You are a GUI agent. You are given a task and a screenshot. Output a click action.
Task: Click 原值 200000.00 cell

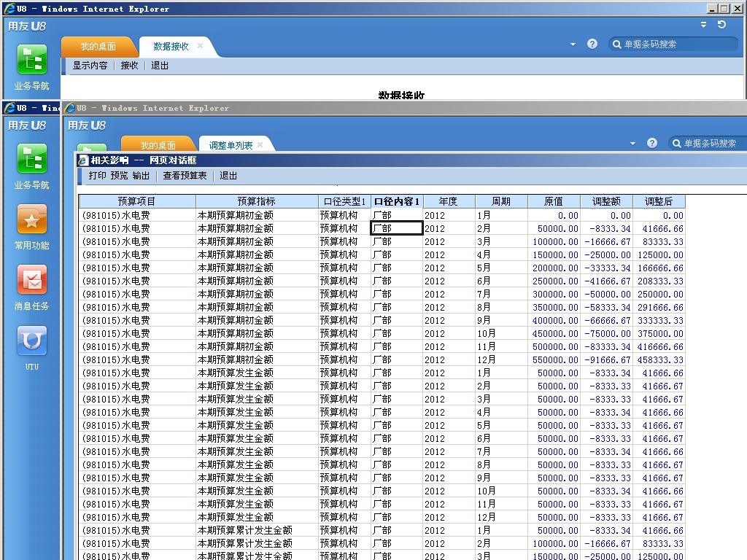click(554, 268)
